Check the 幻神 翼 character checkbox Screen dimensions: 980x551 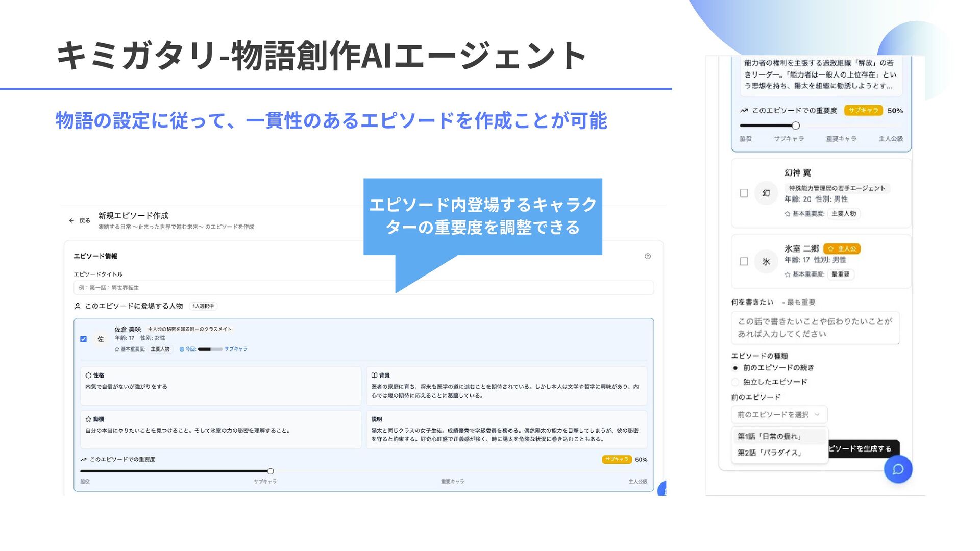(x=744, y=193)
